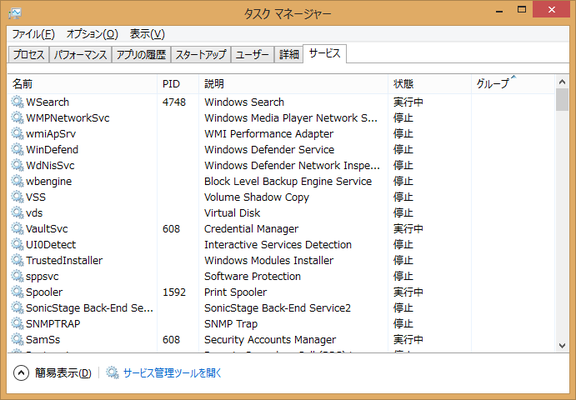Click the Windows Modules Installer description

point(269,260)
